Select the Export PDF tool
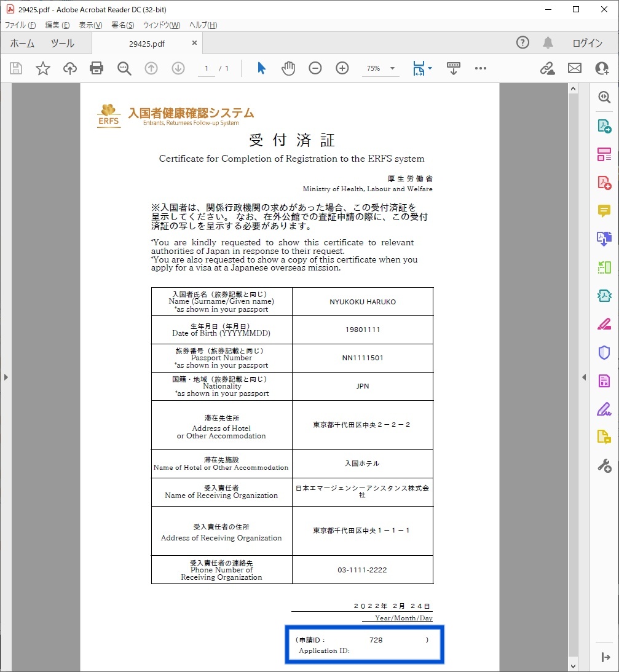Screen dimensions: 619x672 605,125
